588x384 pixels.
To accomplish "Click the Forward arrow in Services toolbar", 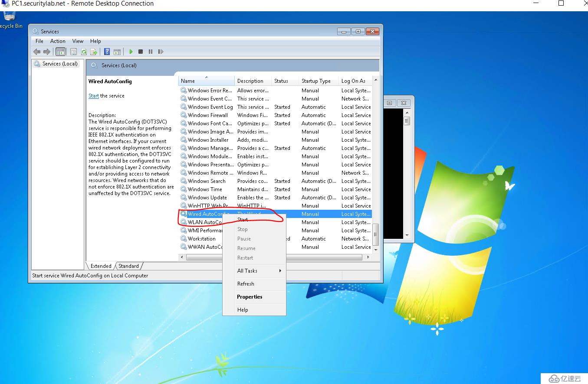I will coord(47,52).
